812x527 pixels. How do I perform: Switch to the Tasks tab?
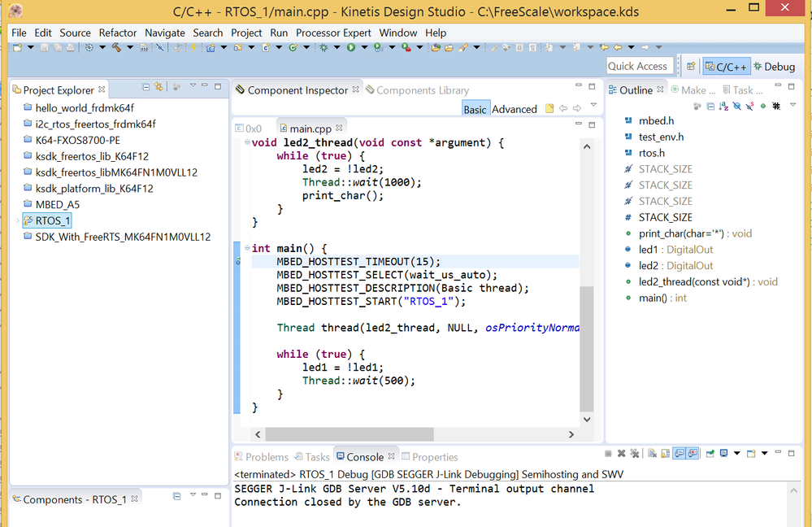[x=312, y=457]
